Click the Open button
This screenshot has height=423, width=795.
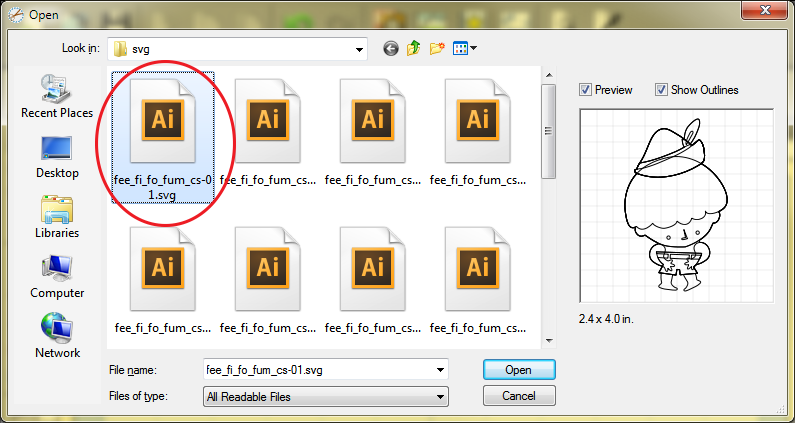coord(518,370)
